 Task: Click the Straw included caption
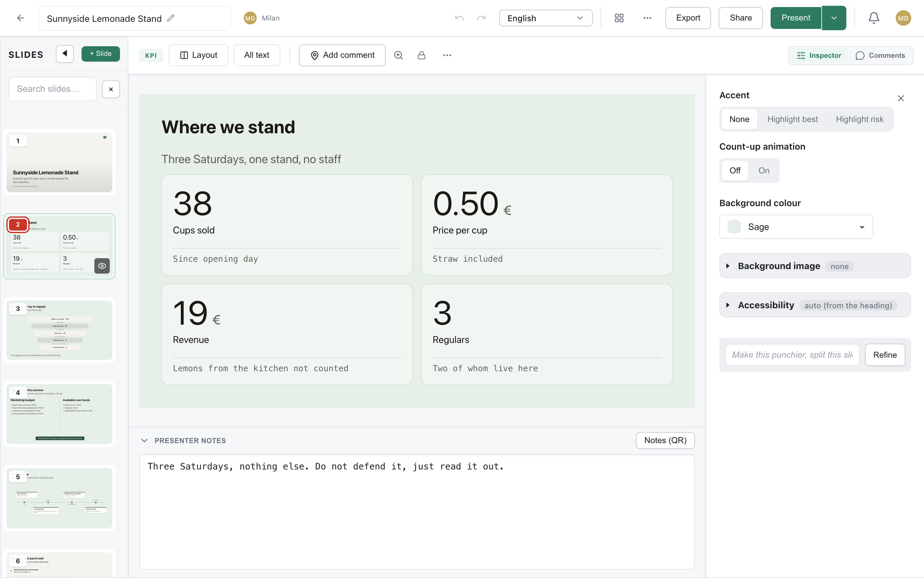pyautogui.click(x=467, y=259)
